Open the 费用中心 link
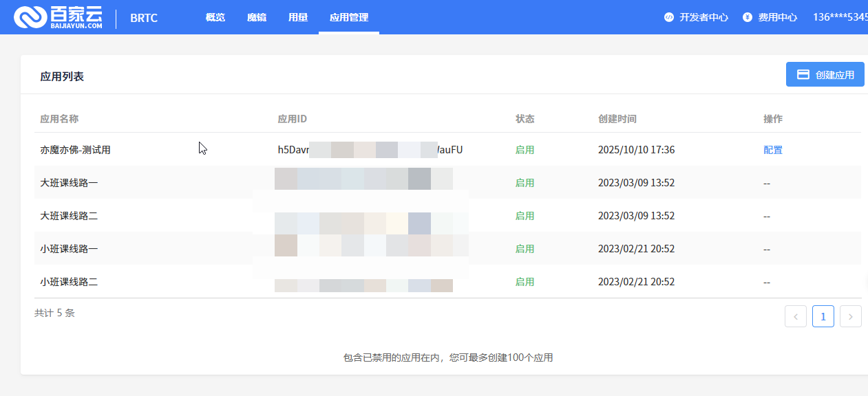The image size is (868, 396). (x=777, y=18)
